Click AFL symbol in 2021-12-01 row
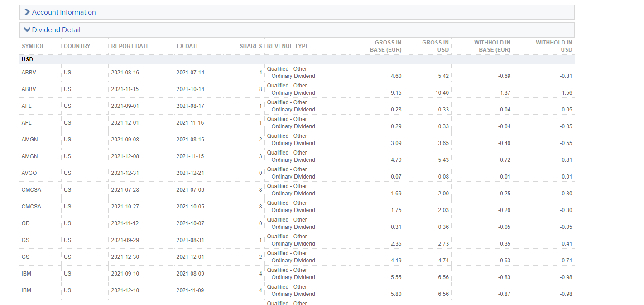 click(x=27, y=123)
